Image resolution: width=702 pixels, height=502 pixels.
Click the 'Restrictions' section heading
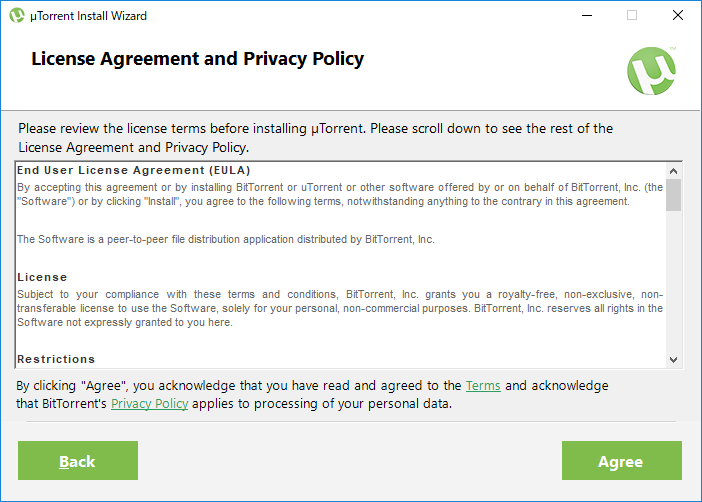(56, 359)
